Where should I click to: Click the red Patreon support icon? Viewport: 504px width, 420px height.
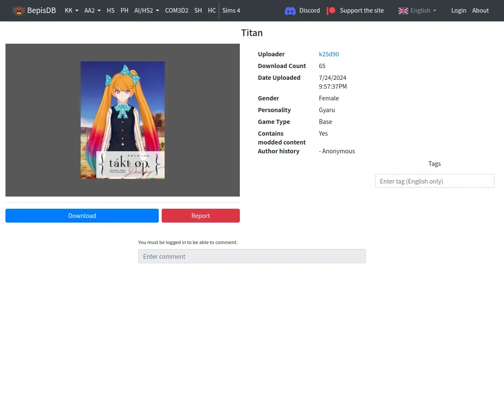(x=331, y=10)
